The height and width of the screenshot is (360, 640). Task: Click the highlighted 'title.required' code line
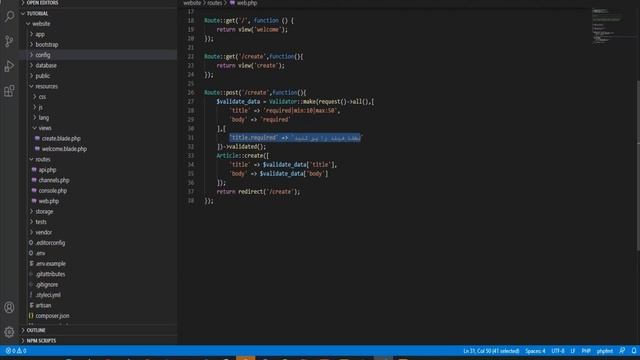tap(296, 138)
